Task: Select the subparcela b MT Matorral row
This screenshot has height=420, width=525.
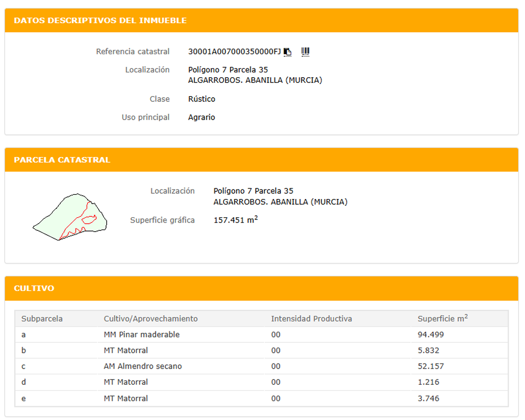Action: click(261, 350)
